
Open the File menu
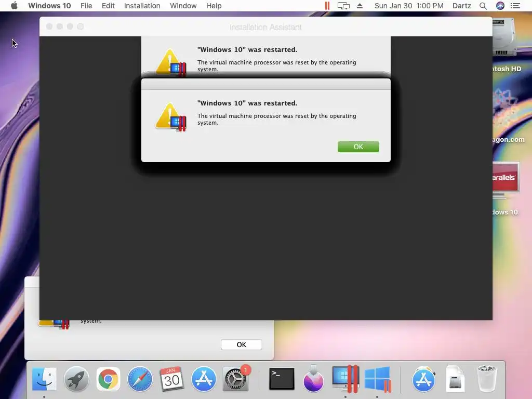[86, 6]
